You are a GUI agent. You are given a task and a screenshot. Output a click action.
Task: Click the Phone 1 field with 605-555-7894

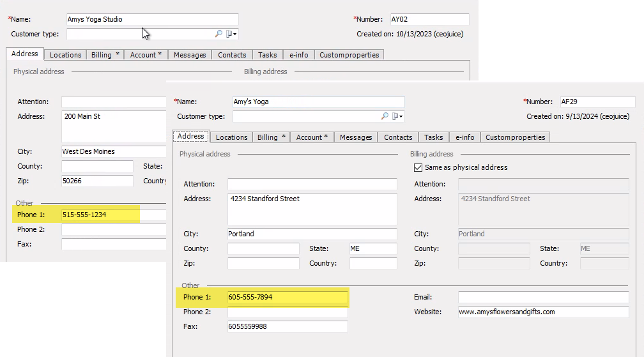[x=287, y=297]
